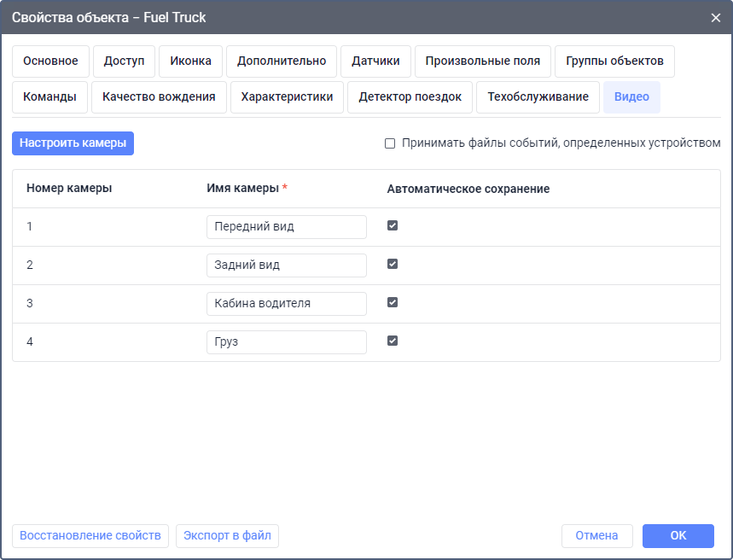Select the Произвольные поля tab

(482, 61)
